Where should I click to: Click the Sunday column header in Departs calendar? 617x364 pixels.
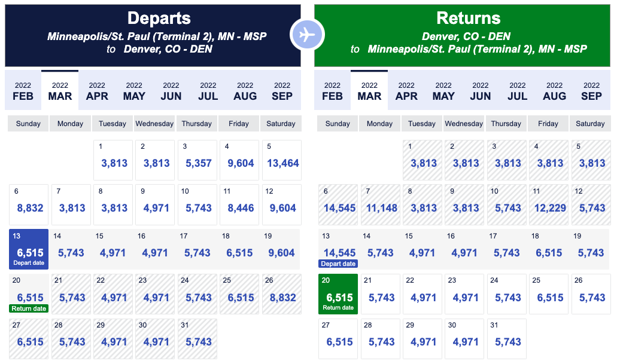coord(28,123)
